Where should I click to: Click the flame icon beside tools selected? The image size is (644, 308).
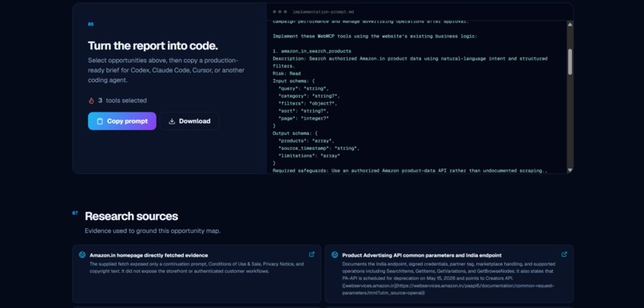pos(91,101)
